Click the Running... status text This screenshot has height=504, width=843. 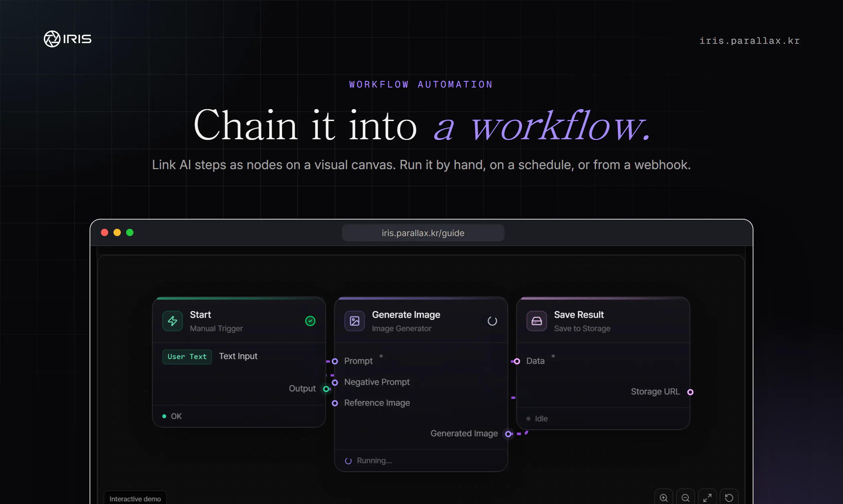pos(374,461)
